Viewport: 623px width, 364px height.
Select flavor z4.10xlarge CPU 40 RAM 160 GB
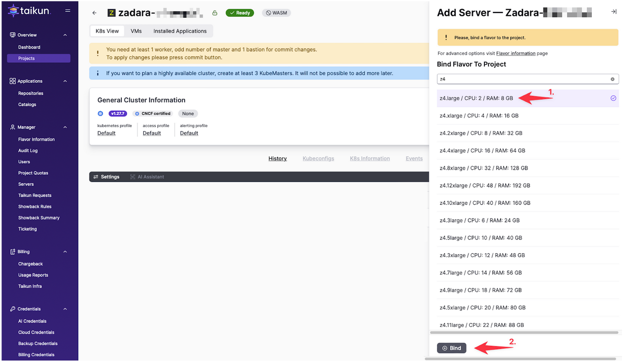coord(528,203)
